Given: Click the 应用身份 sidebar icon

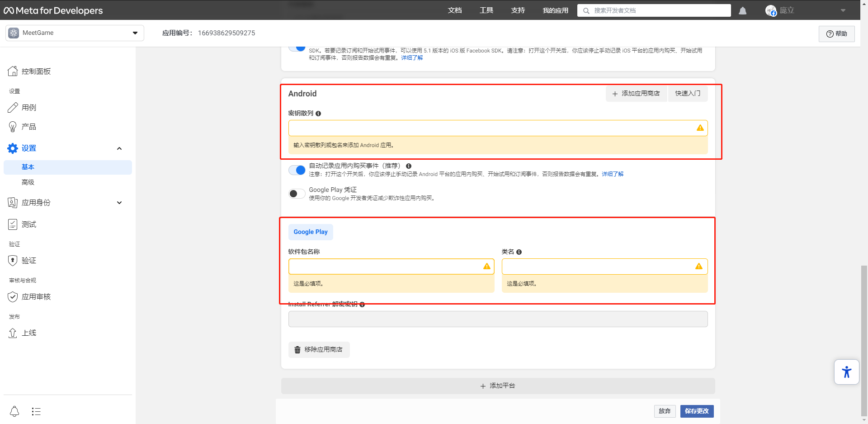Looking at the screenshot, I should click(x=13, y=202).
